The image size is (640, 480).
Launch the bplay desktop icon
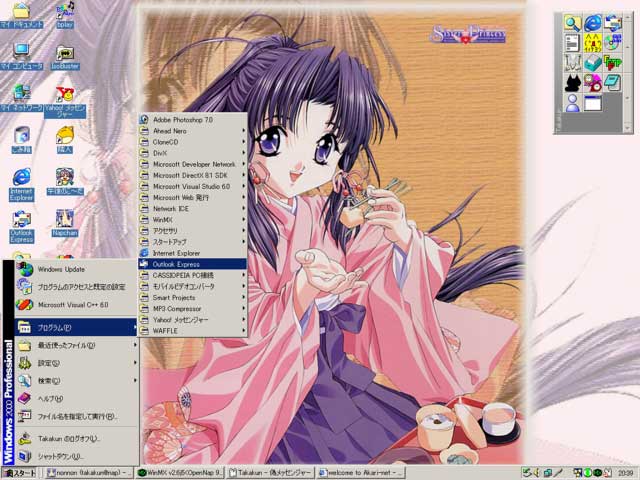65,12
